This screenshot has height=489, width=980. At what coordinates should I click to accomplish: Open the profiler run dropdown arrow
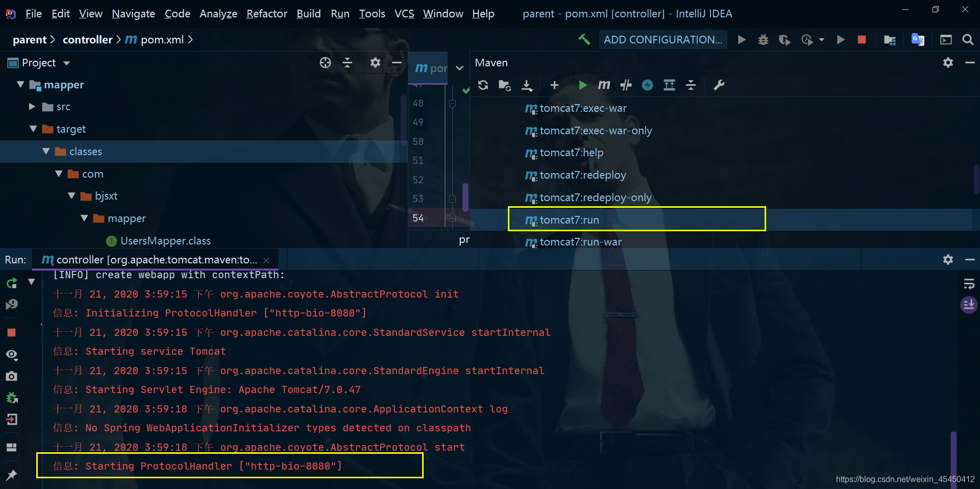[x=821, y=39]
